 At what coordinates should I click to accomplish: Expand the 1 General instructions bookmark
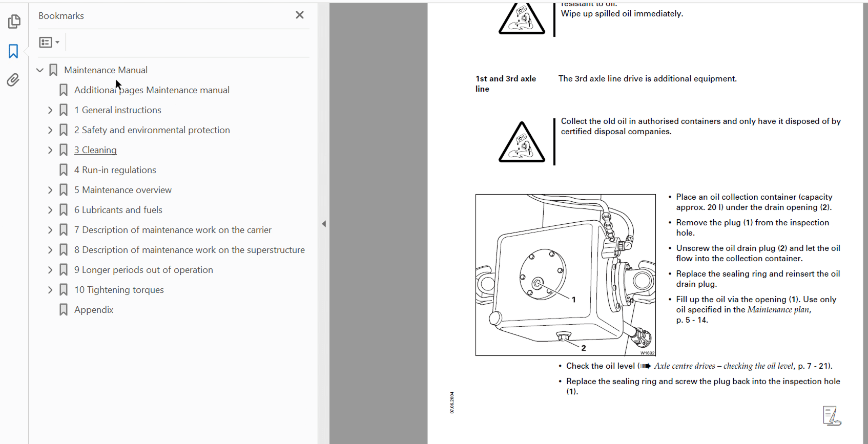(x=50, y=110)
